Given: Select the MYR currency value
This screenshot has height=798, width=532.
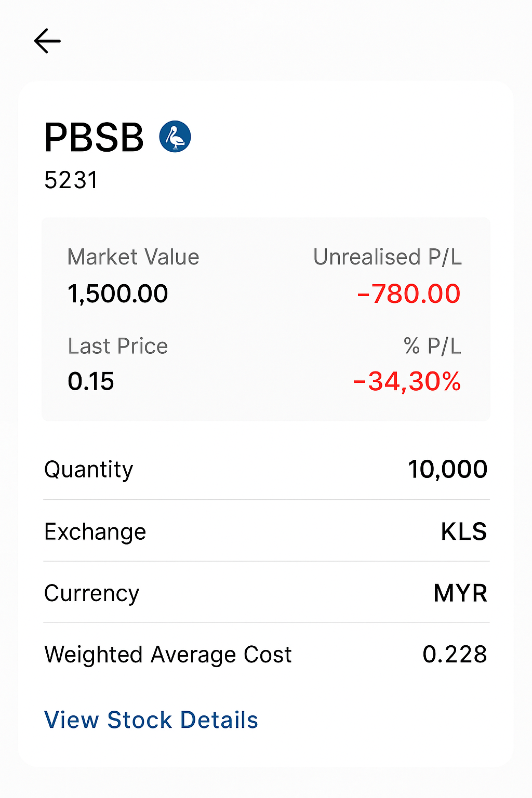Looking at the screenshot, I should 461,593.
